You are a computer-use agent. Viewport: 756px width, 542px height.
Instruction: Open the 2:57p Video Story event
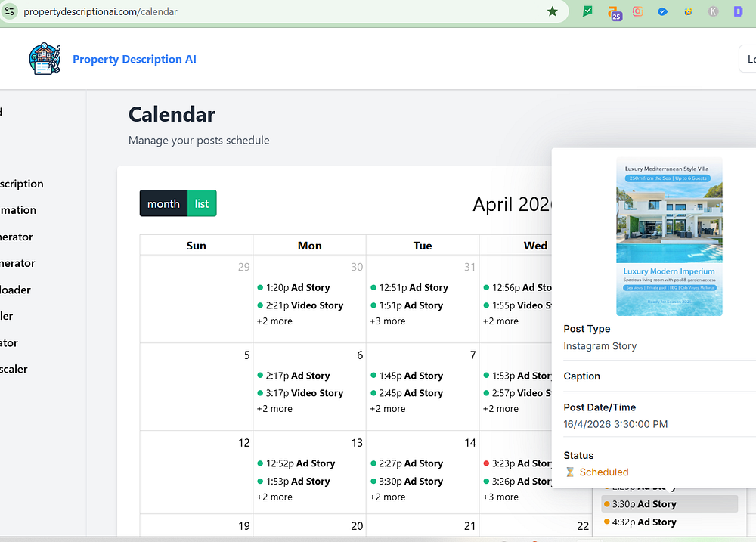517,394
